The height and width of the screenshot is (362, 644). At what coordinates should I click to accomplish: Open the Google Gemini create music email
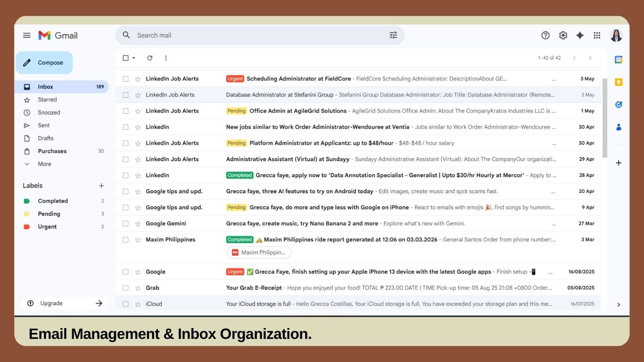pos(358,223)
